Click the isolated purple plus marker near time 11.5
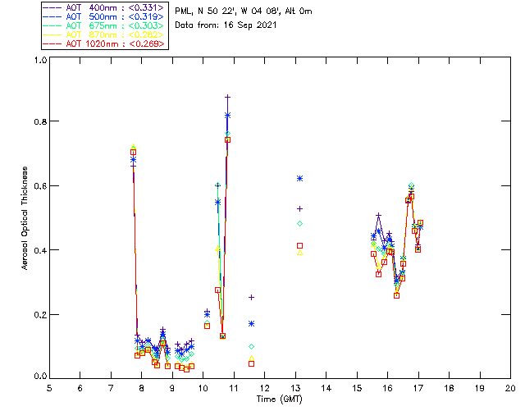This screenshot has width=525, height=420. (x=252, y=298)
